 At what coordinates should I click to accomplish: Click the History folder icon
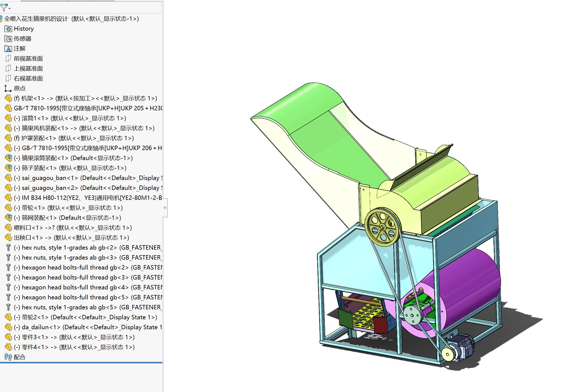8,29
